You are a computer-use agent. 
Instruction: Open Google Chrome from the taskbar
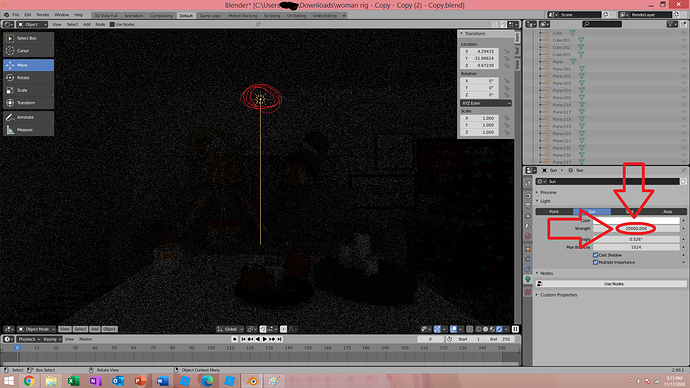tap(29, 381)
